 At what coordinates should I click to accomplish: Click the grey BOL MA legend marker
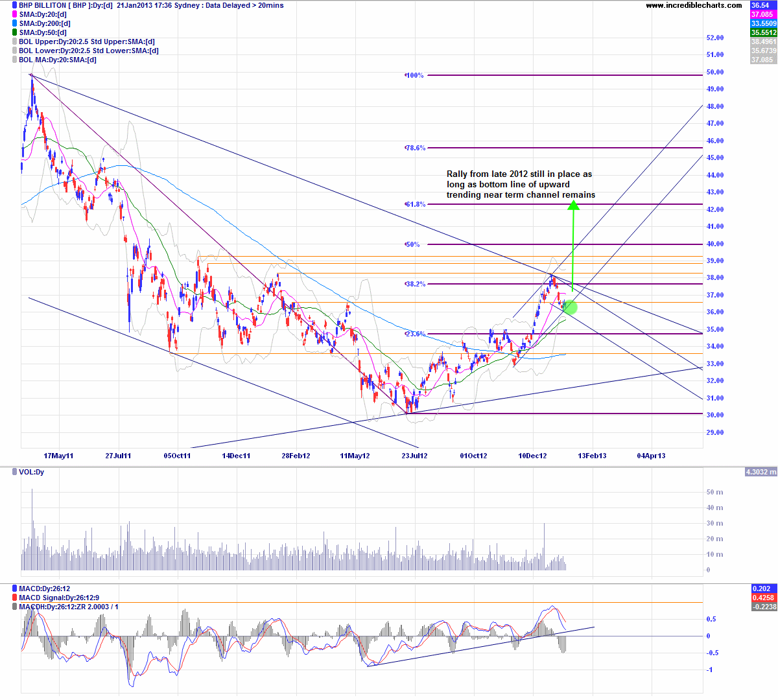pos(14,60)
